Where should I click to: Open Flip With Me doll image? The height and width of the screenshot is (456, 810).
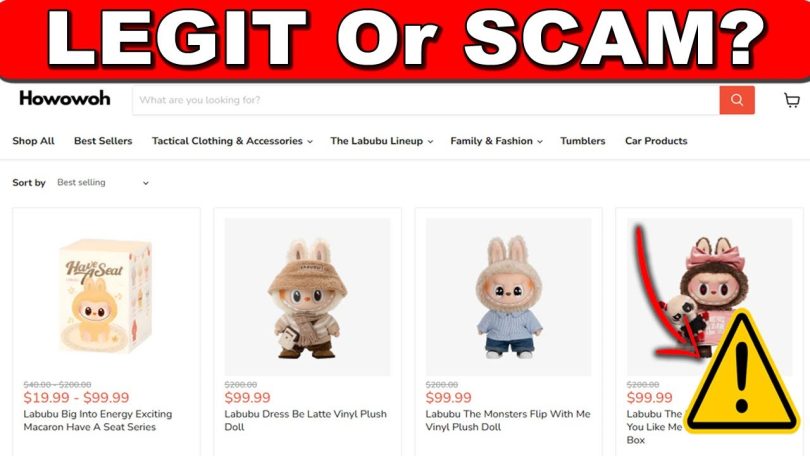pyautogui.click(x=508, y=297)
